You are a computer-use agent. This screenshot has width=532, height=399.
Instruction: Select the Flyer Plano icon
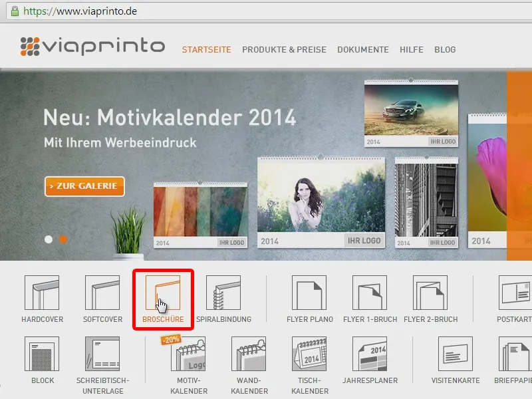[x=309, y=293]
